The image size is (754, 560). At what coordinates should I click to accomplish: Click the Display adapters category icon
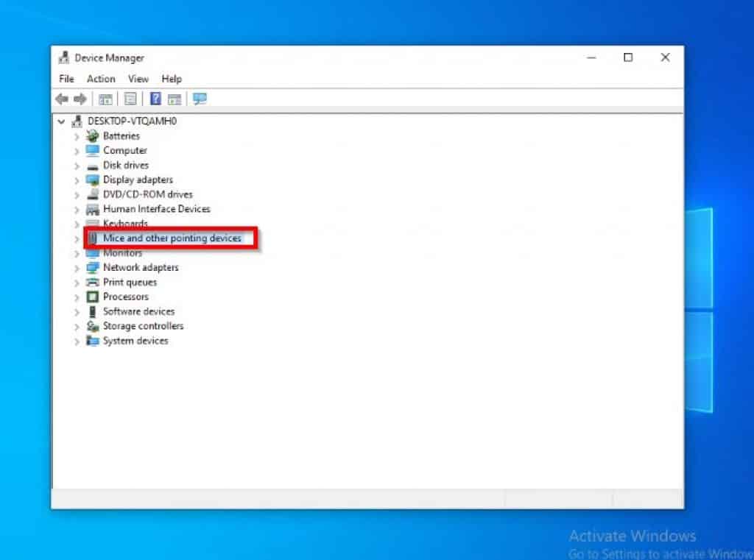92,180
